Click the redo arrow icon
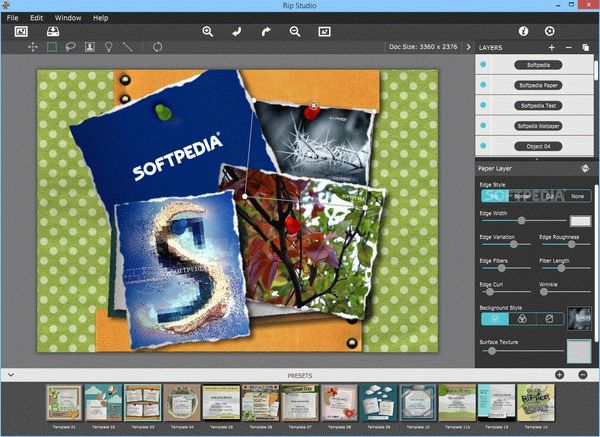 pyautogui.click(x=266, y=32)
